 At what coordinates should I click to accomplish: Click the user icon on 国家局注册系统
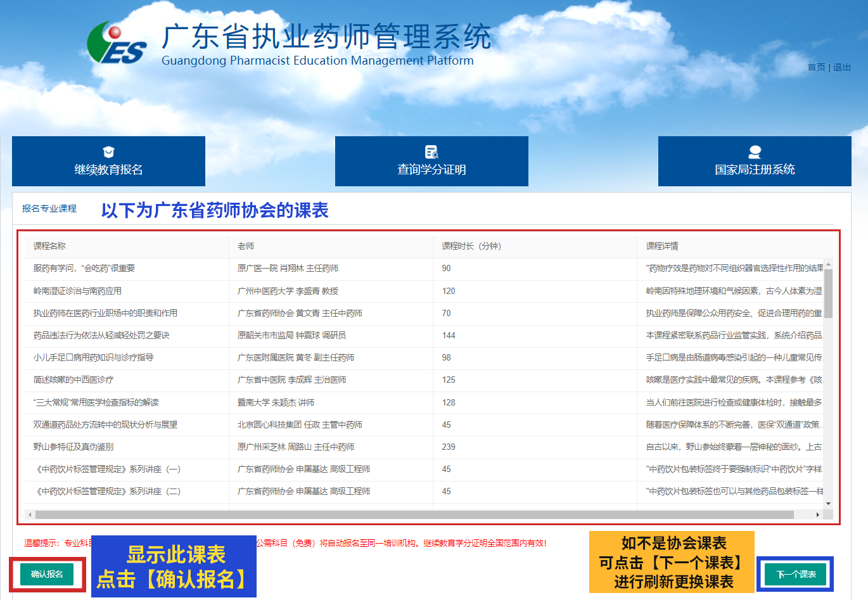[755, 152]
